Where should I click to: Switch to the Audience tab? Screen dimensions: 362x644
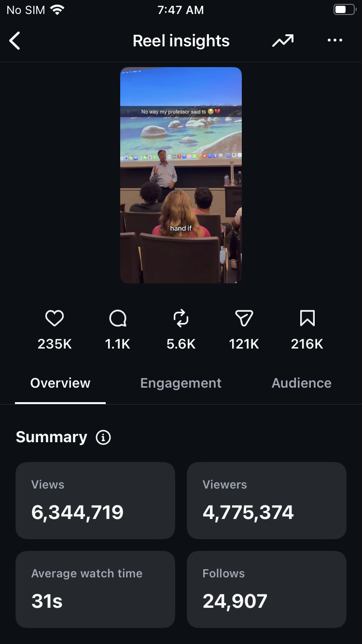pos(302,383)
